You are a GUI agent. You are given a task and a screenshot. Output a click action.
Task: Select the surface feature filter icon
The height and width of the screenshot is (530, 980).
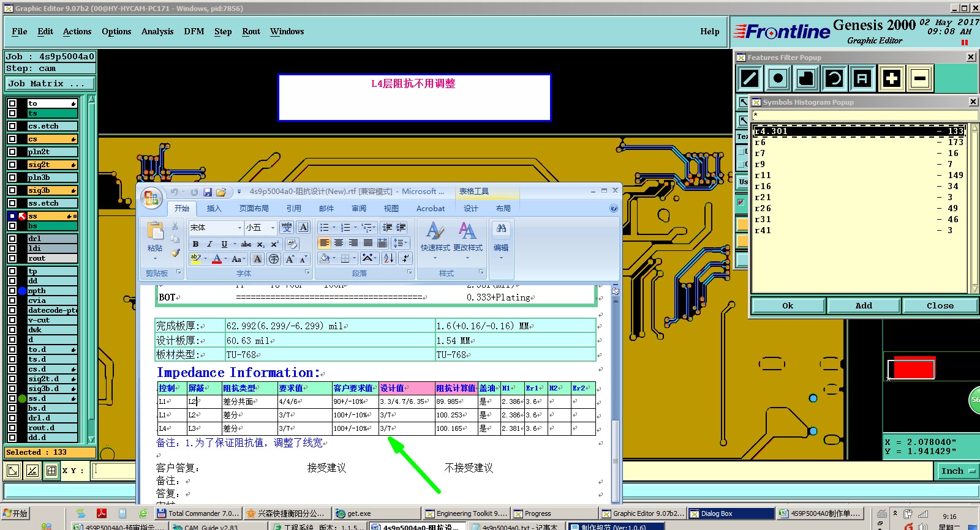pyautogui.click(x=806, y=78)
